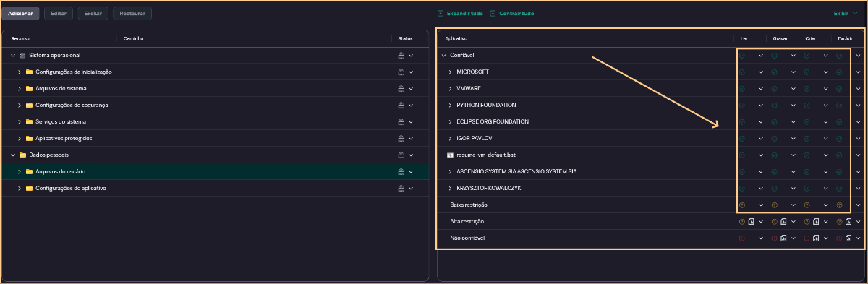
Task: Click Excluir allow icon for PYTHON FOUNDATION
Action: click(x=839, y=106)
